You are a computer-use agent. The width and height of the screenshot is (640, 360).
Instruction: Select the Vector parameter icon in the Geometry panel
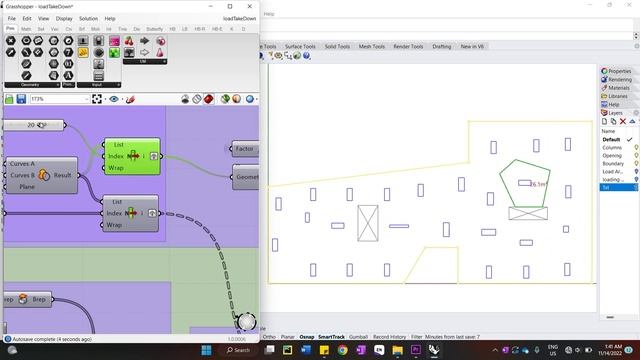pyautogui.click(x=11, y=52)
